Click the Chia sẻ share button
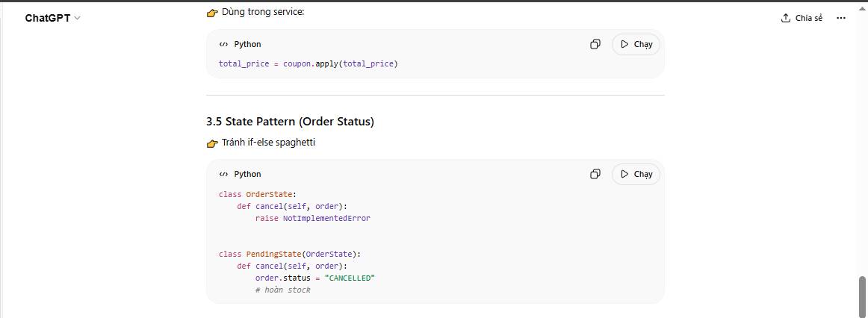 click(x=802, y=18)
